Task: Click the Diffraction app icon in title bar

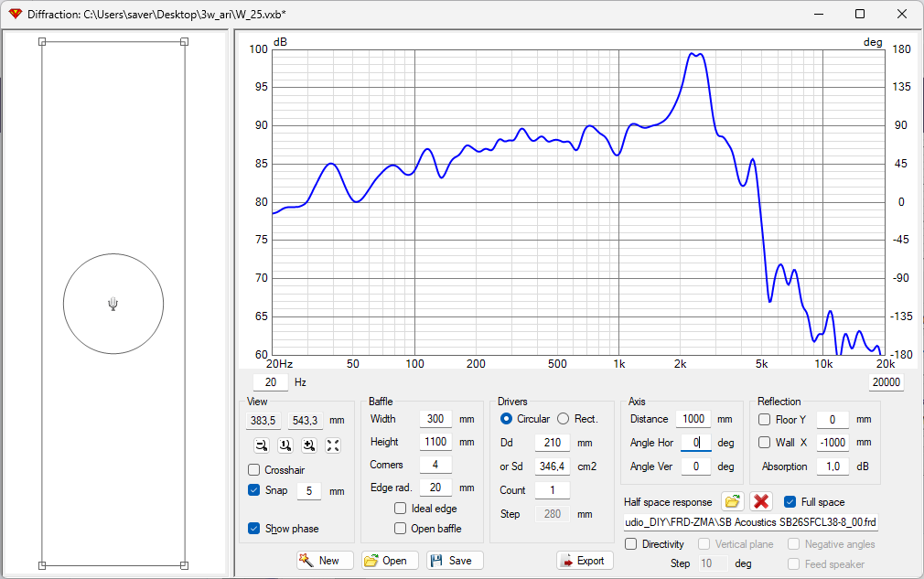Action: (16, 14)
